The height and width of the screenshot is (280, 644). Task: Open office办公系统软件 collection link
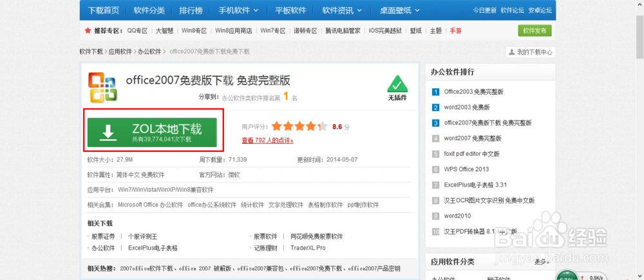click(212, 205)
